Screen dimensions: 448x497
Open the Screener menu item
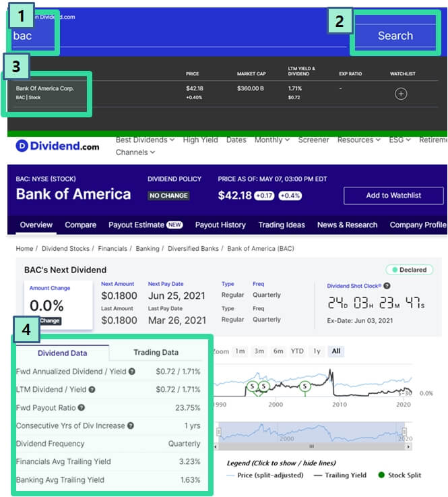coord(313,140)
